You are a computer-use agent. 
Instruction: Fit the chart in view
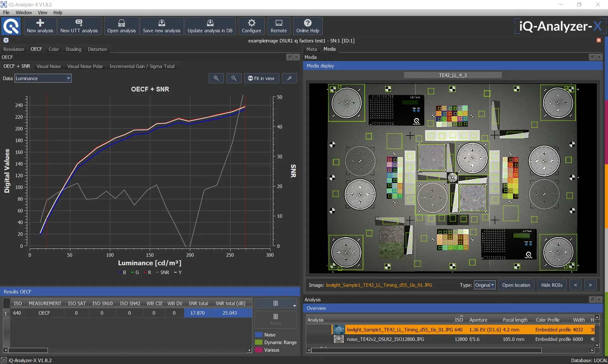click(262, 78)
